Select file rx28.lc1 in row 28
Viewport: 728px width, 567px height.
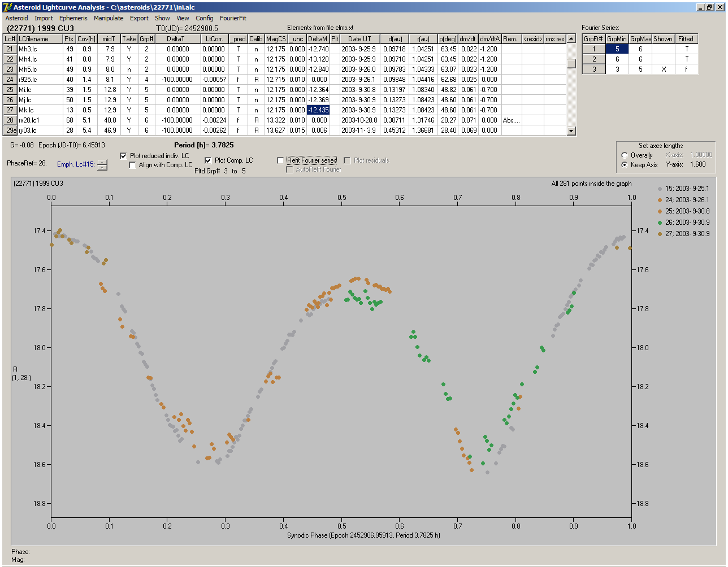[x=39, y=120]
